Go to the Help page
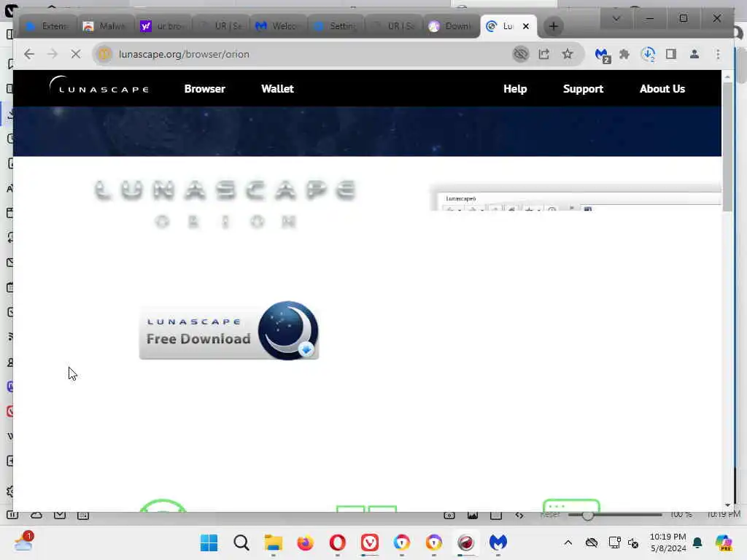747x560 pixels. tap(515, 88)
